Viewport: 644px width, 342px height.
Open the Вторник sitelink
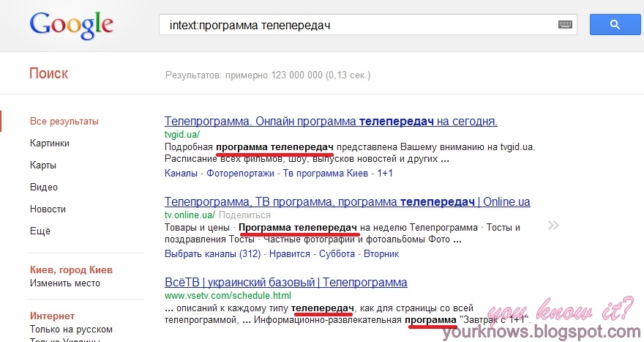pyautogui.click(x=381, y=253)
